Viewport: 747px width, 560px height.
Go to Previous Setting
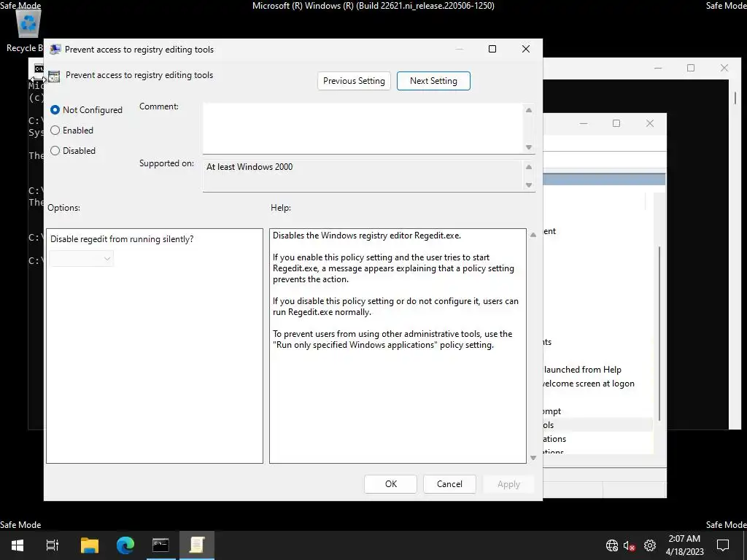click(x=354, y=81)
